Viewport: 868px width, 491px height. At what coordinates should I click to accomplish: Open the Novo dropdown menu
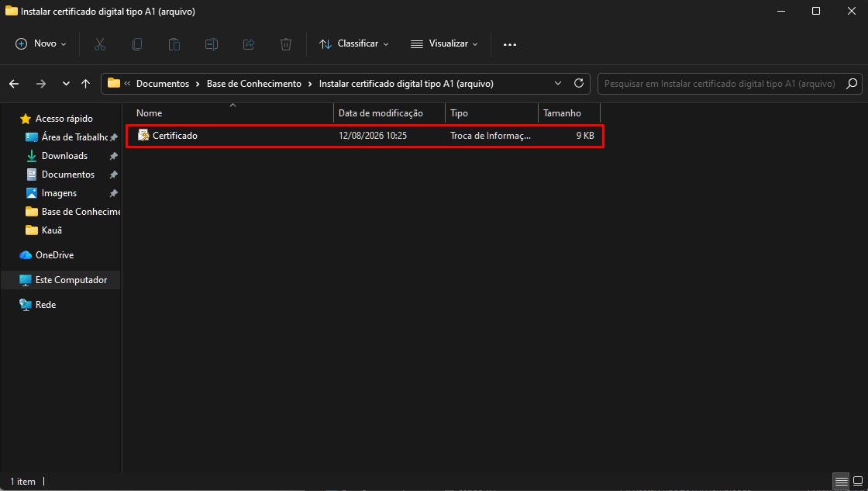coord(41,43)
